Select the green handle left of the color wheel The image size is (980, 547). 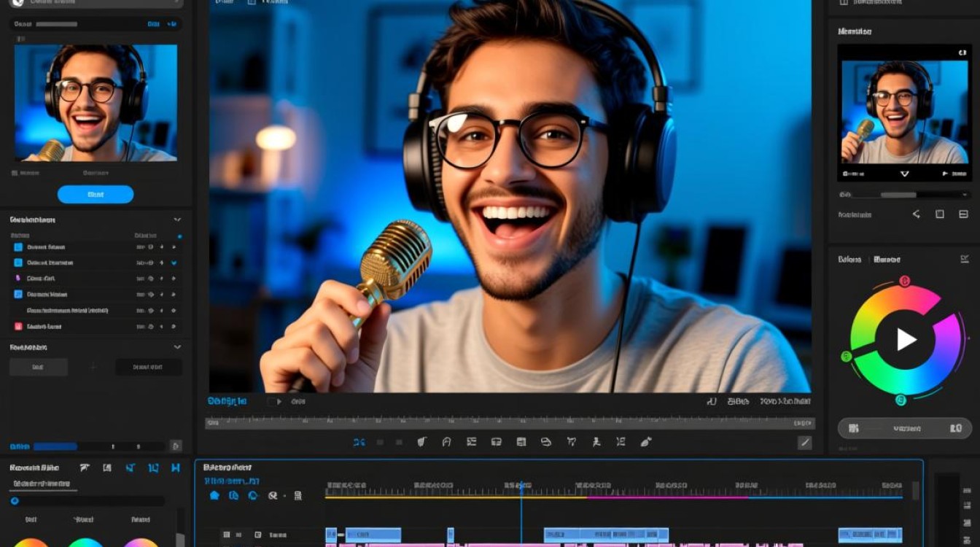(847, 357)
